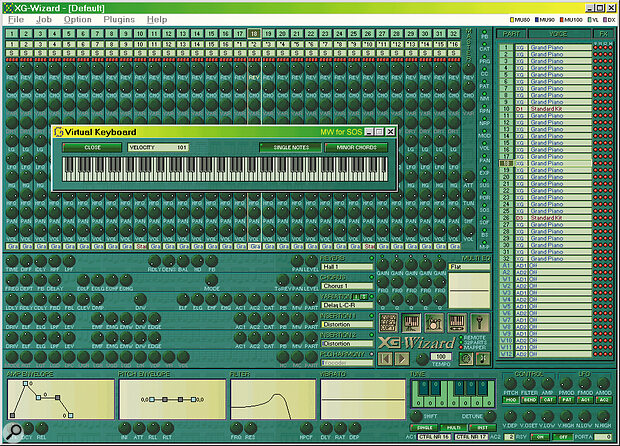
Task: Click the MULTI tune mode button
Action: click(453, 427)
